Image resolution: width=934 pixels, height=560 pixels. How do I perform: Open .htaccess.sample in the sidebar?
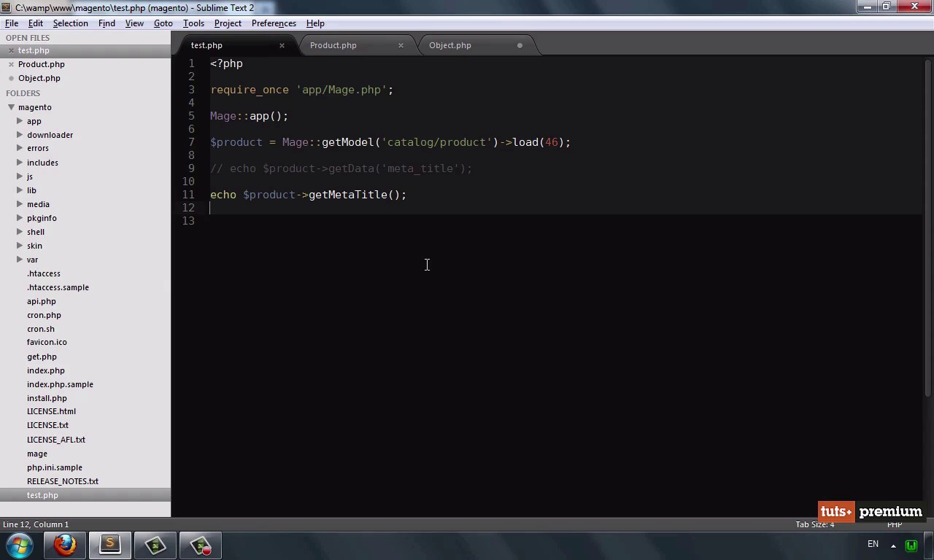[58, 287]
